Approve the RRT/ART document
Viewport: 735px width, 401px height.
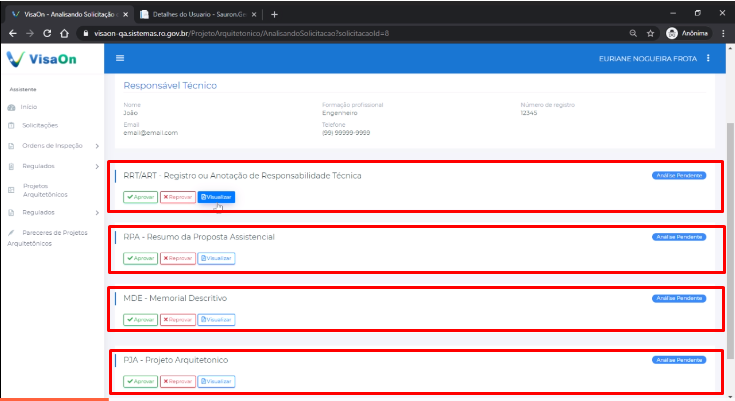tap(140, 197)
